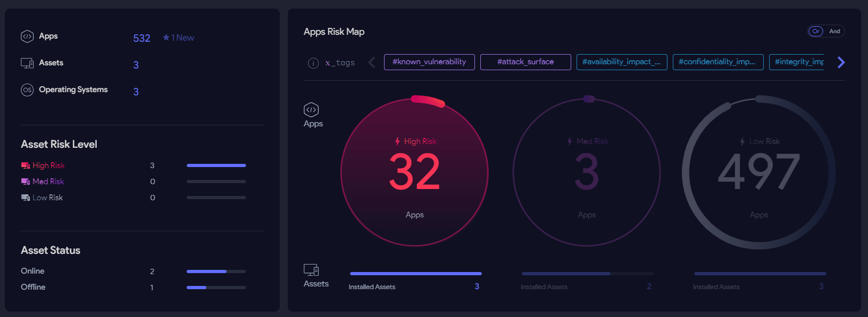
Task: Open the 1 New apps link
Action: [179, 38]
